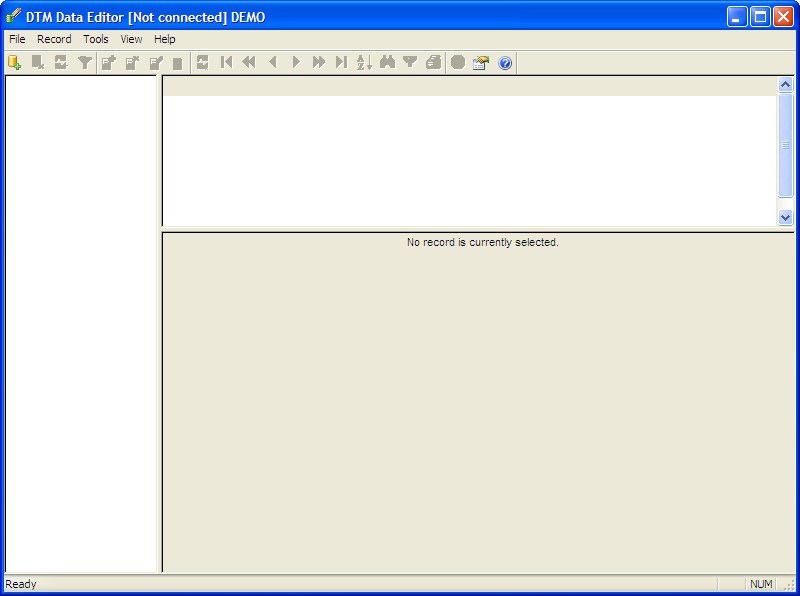
Task: Click the refresh data icon
Action: (203, 63)
